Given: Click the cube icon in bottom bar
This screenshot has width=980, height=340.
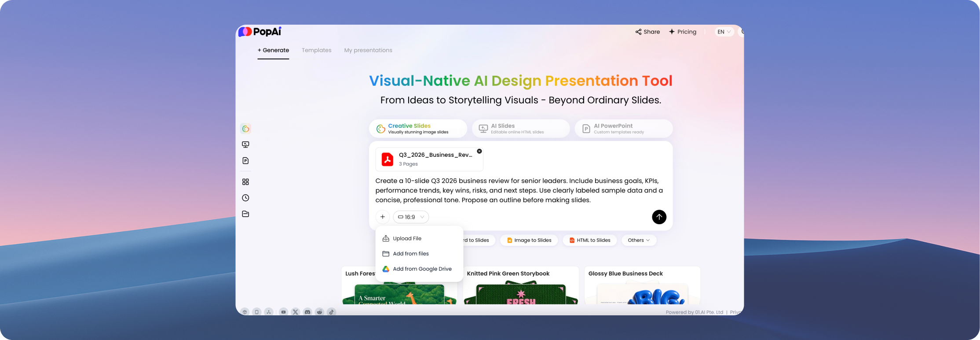Looking at the screenshot, I should [x=245, y=312].
